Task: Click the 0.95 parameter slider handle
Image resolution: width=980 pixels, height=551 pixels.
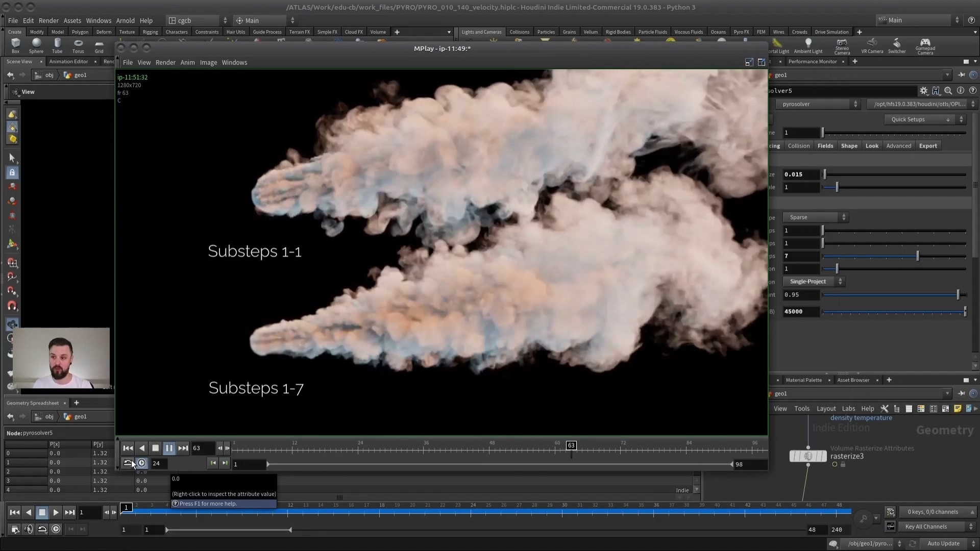Action: [958, 295]
